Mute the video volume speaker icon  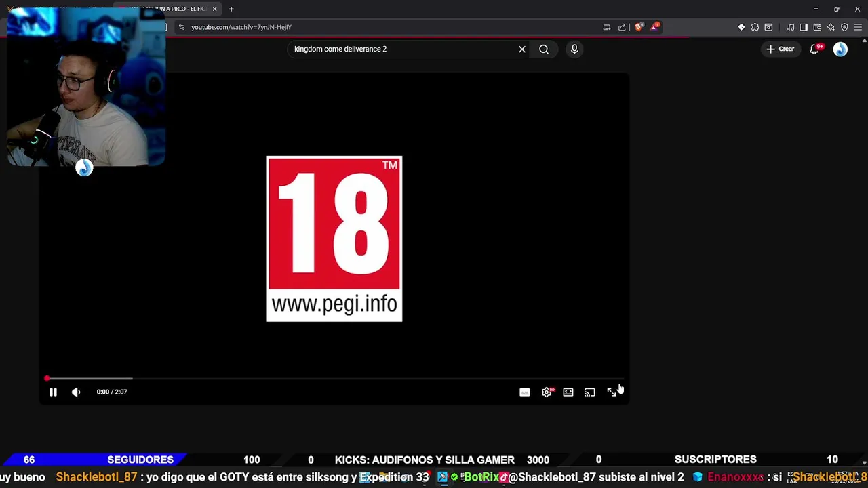[76, 392]
